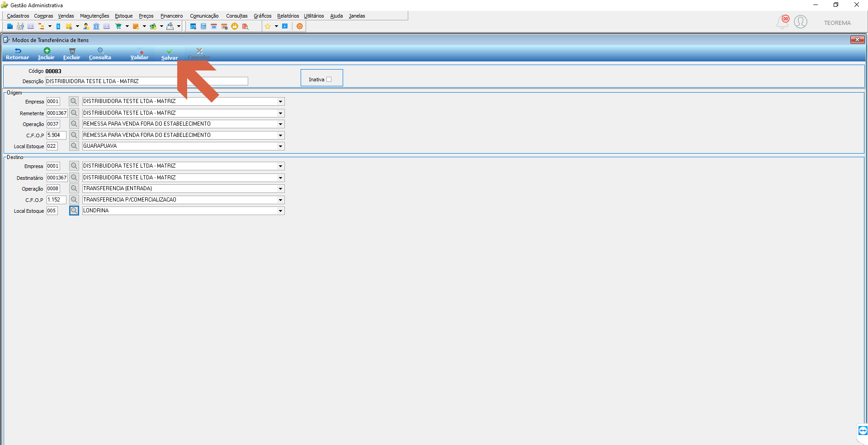Open the people/customers icon in main toolbar
Viewport: 868px width, 445px height.
20,26
